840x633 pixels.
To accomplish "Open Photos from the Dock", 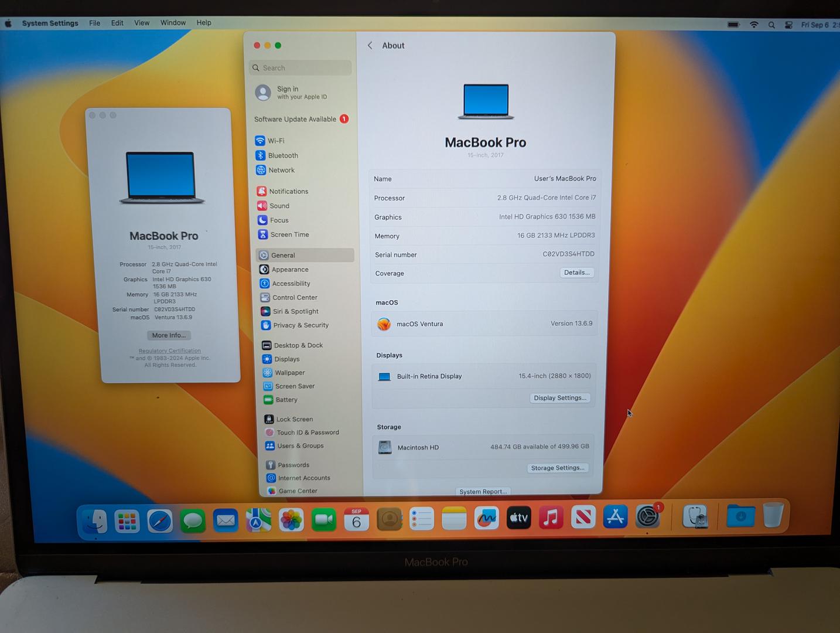I will (291, 519).
